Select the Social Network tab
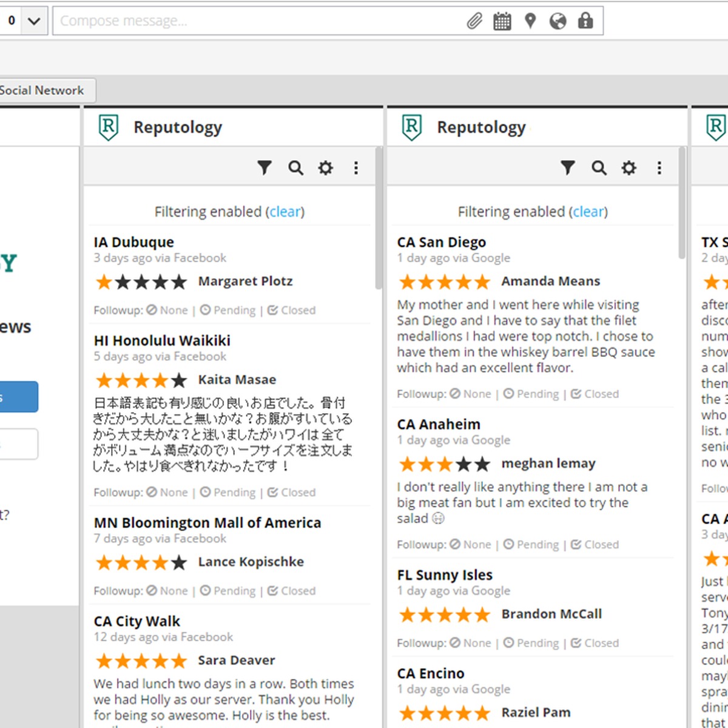The width and height of the screenshot is (728, 728). point(42,90)
